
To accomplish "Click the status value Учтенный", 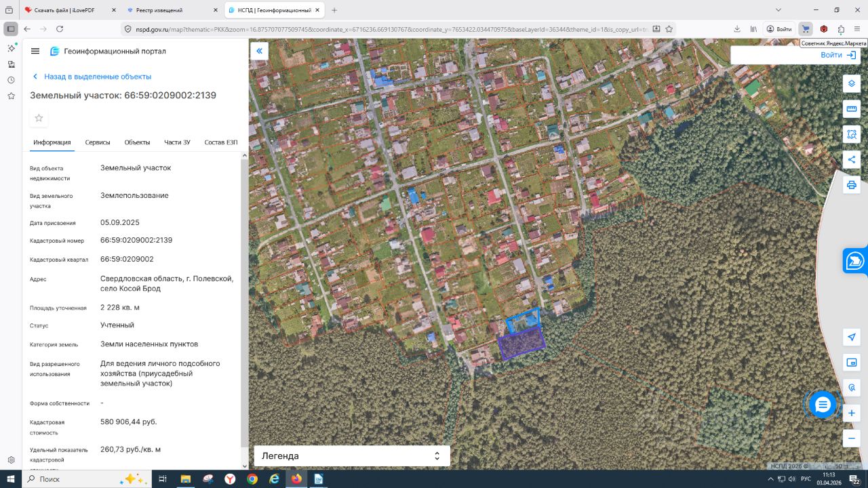I will 117,325.
